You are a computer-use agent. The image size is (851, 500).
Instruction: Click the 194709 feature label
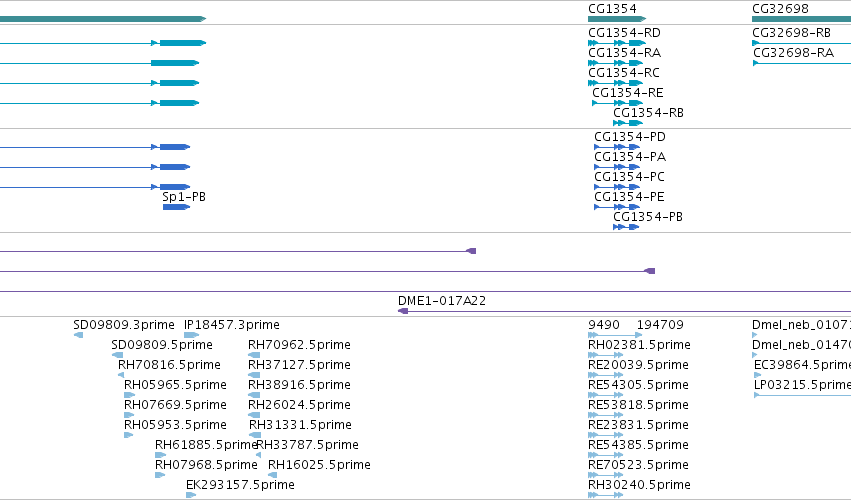click(x=660, y=325)
